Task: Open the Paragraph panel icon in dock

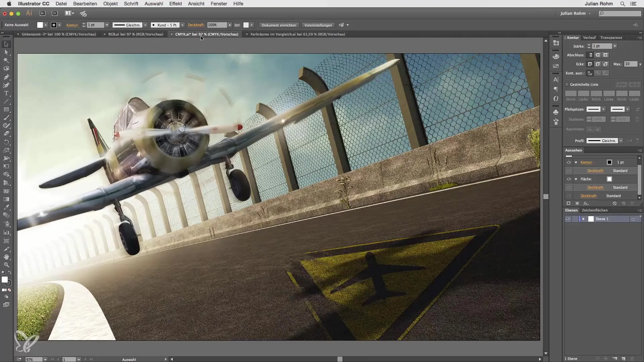Action: point(556,89)
